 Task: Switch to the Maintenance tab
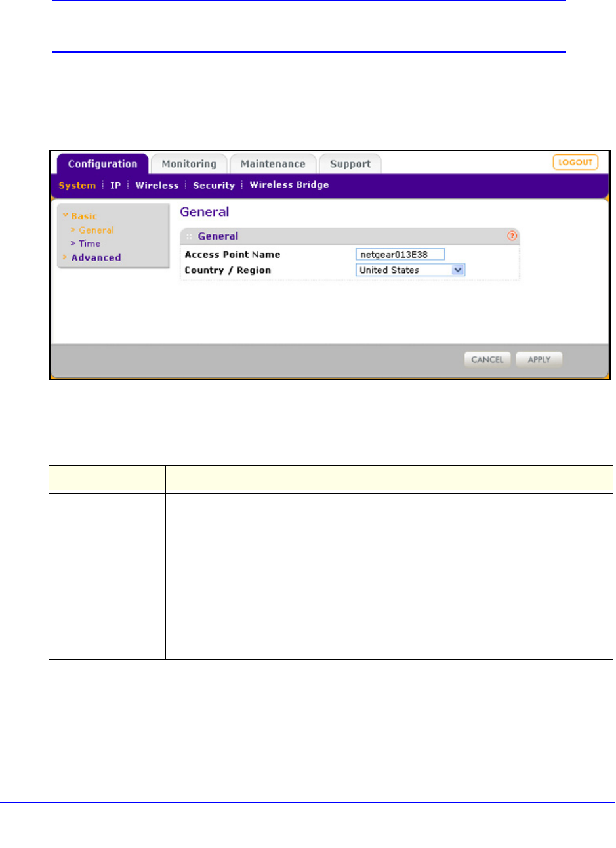coord(273,164)
